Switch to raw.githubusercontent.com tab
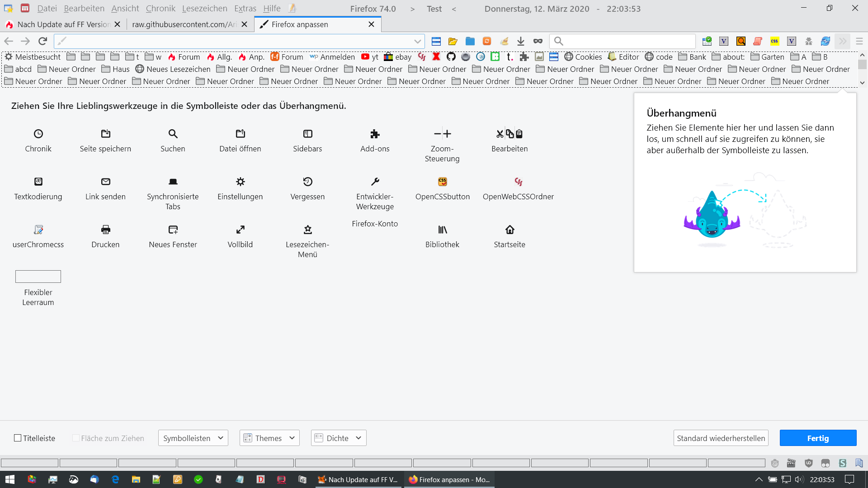This screenshot has height=488, width=868. [184, 24]
